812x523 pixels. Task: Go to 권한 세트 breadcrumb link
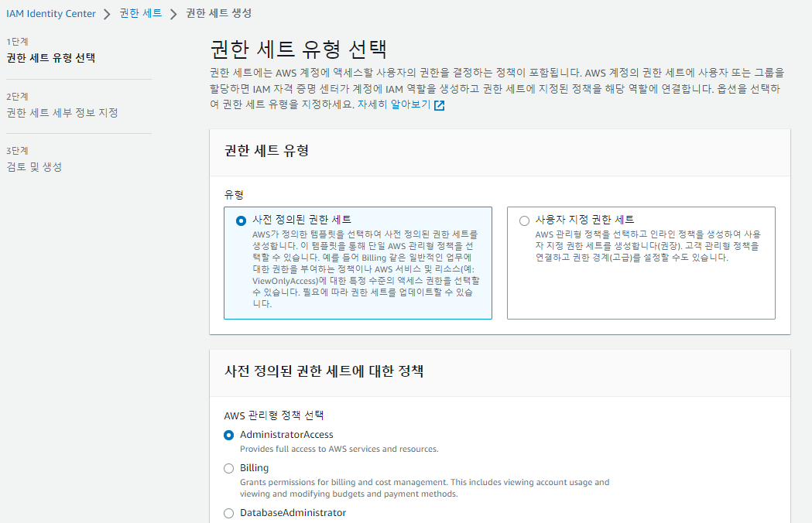pos(140,13)
